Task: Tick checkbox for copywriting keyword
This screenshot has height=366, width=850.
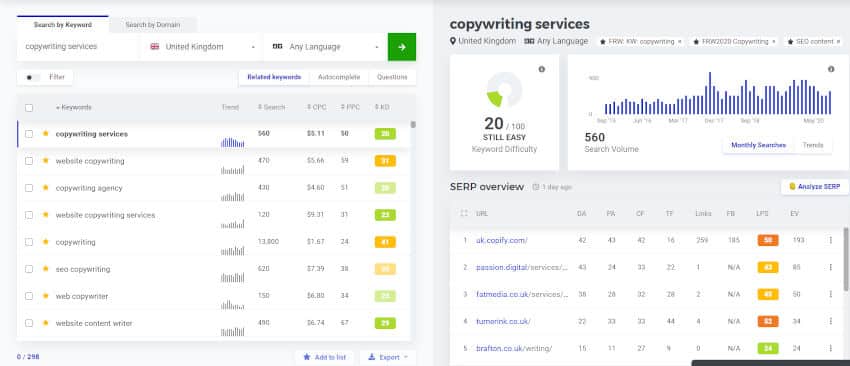Action: [x=29, y=242]
